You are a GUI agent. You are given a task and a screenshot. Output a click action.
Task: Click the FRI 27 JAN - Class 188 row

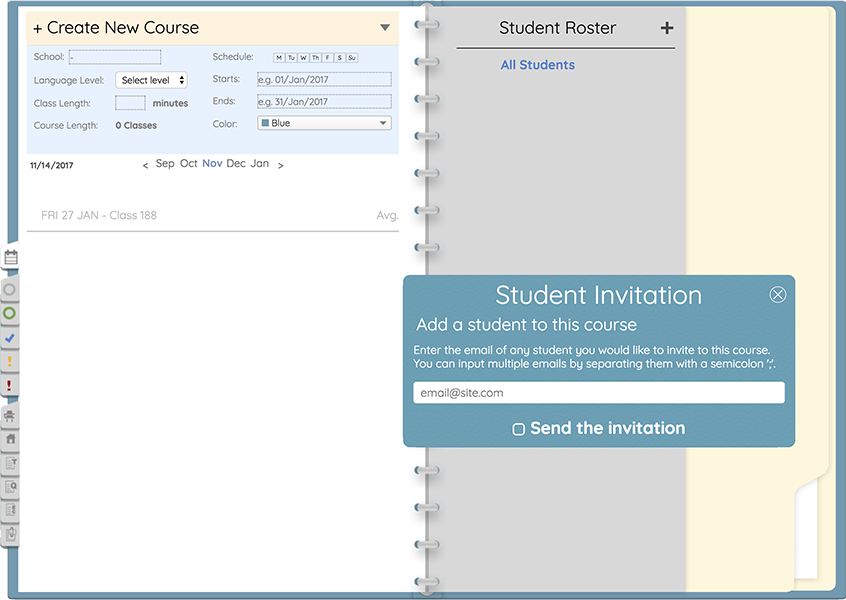213,215
